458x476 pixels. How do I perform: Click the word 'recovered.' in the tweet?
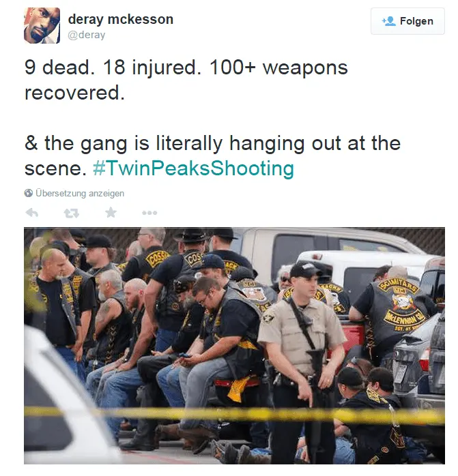(74, 93)
